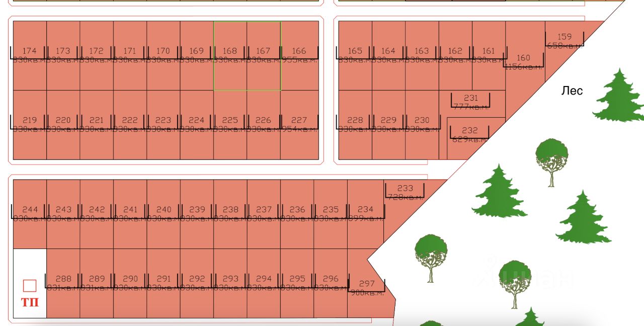Choose plot 221
The image size is (644, 326).
pos(97,125)
